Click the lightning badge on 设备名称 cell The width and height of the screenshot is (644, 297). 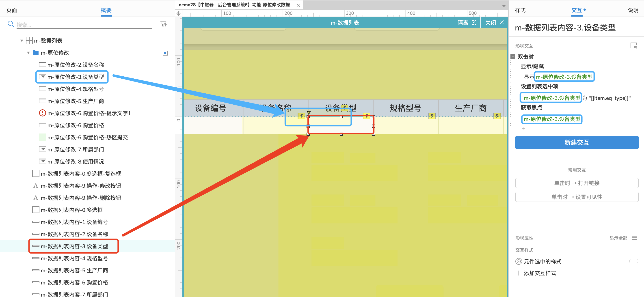(302, 116)
